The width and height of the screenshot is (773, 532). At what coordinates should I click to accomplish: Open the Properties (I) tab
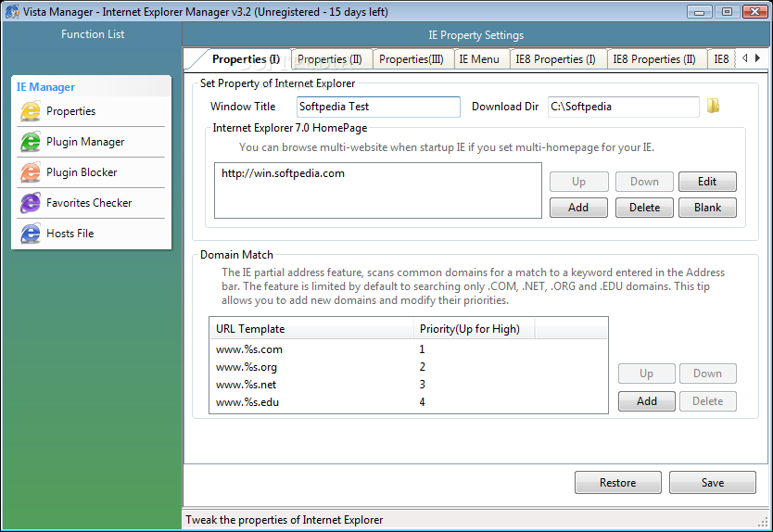(x=246, y=59)
